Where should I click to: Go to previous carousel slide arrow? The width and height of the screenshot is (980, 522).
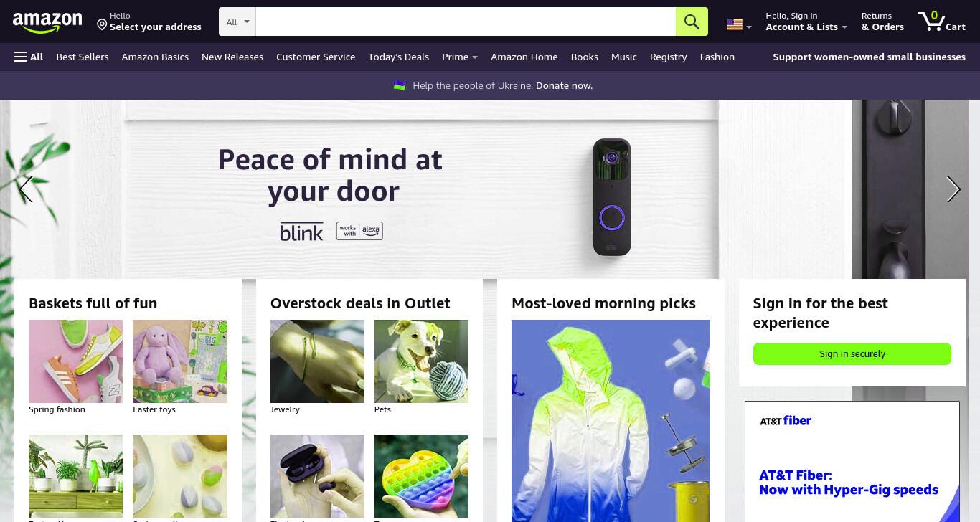coord(26,189)
